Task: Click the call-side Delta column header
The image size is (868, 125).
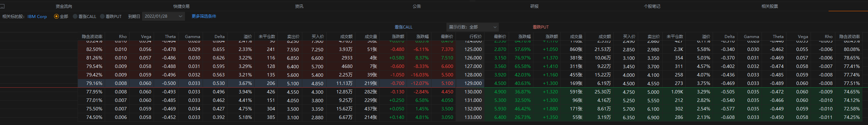Action: [x=219, y=36]
